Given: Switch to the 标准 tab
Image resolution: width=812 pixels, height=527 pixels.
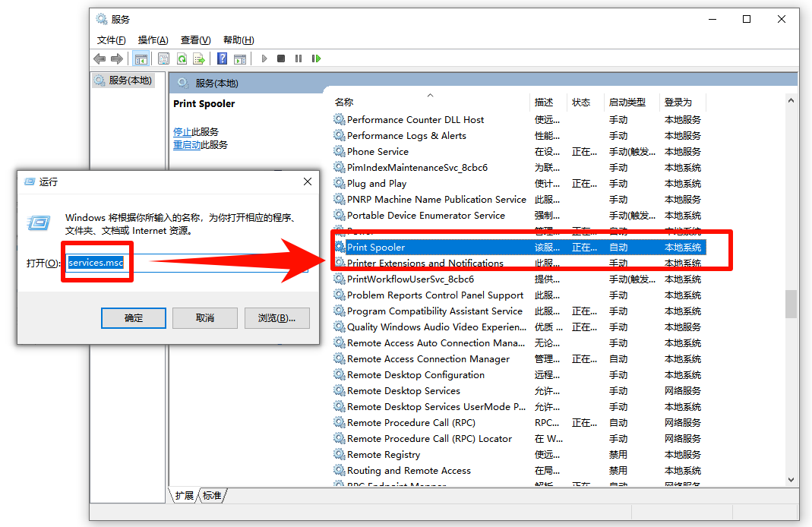Looking at the screenshot, I should point(212,495).
